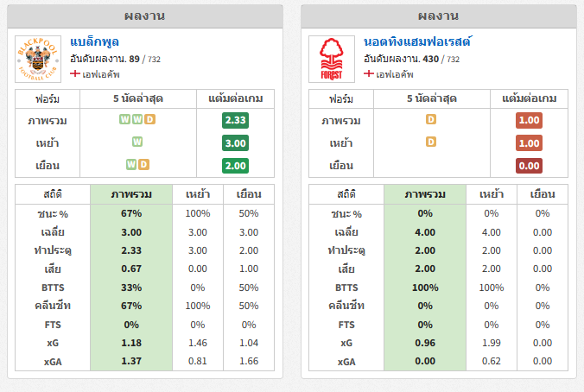Click the W badge in Blackpool เหย้า form row
This screenshot has width=584, height=392.
click(x=137, y=142)
